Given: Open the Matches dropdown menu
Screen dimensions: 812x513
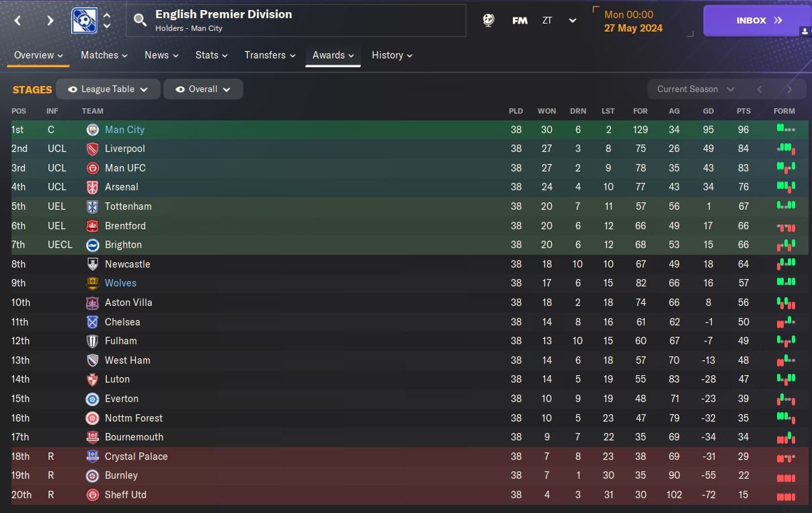Looking at the screenshot, I should point(104,55).
